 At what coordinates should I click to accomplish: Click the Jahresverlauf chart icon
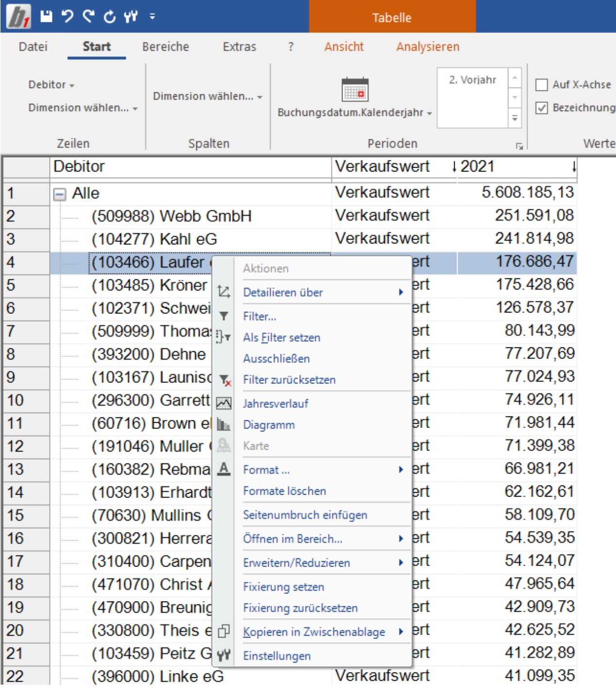tap(224, 403)
